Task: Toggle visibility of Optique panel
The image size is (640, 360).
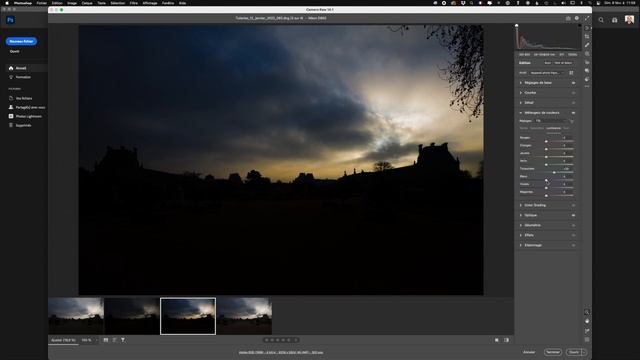Action: (x=573, y=215)
